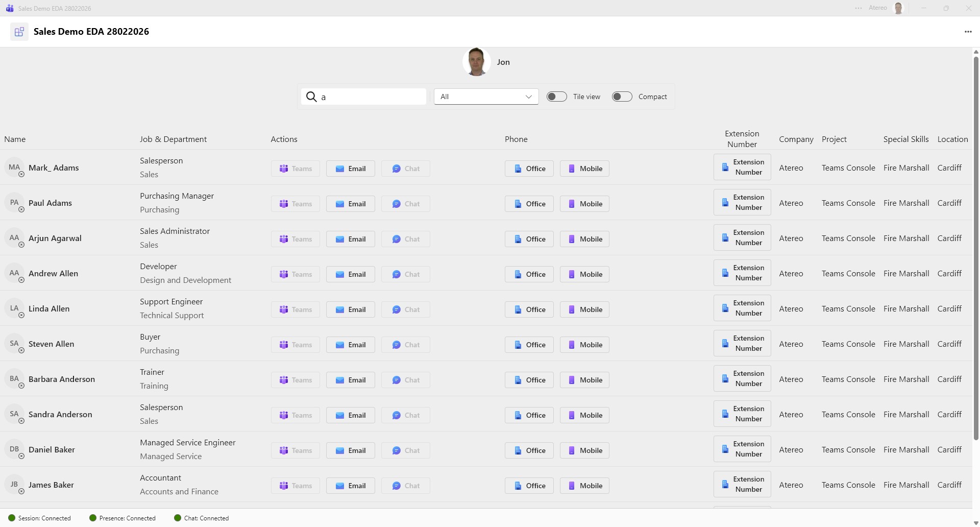Open the more options ellipsis at top right
The image size is (980, 527).
click(x=968, y=32)
